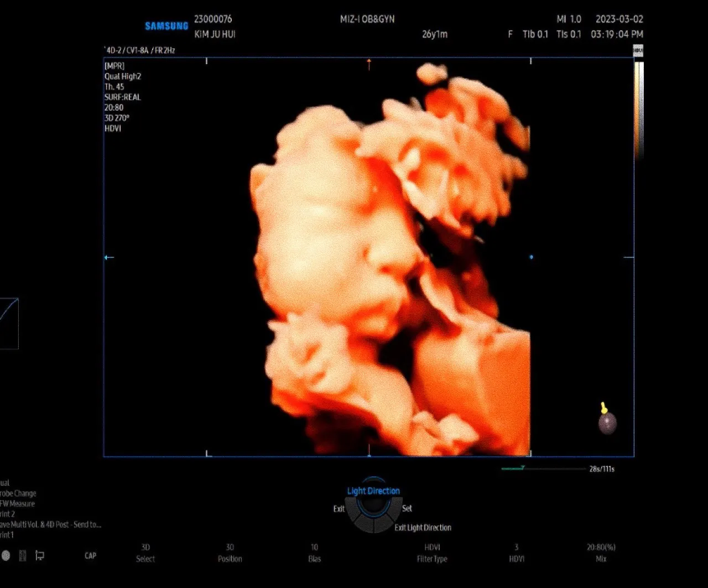The height and width of the screenshot is (588, 708).
Task: Click the round status icon at bottom-left
Action: click(x=6, y=555)
